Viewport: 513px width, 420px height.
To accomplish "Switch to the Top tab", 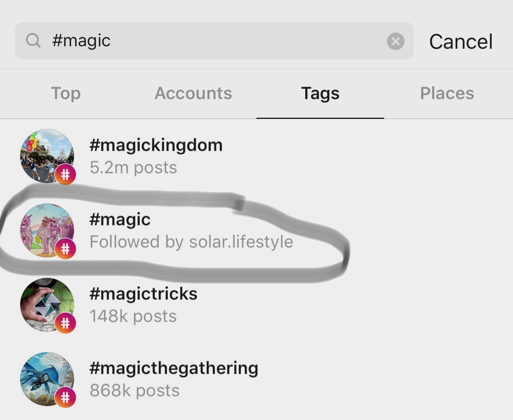I will click(x=66, y=93).
